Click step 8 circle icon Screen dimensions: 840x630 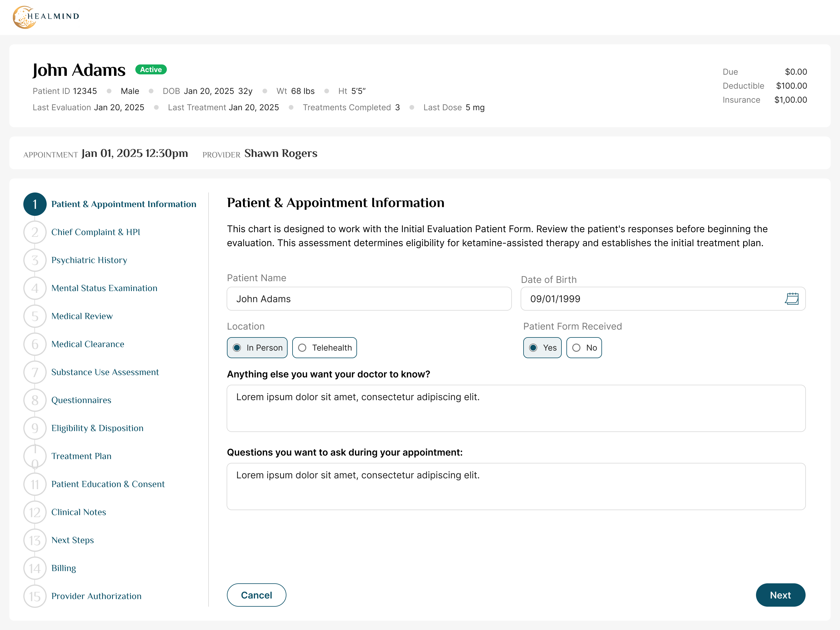click(x=35, y=400)
